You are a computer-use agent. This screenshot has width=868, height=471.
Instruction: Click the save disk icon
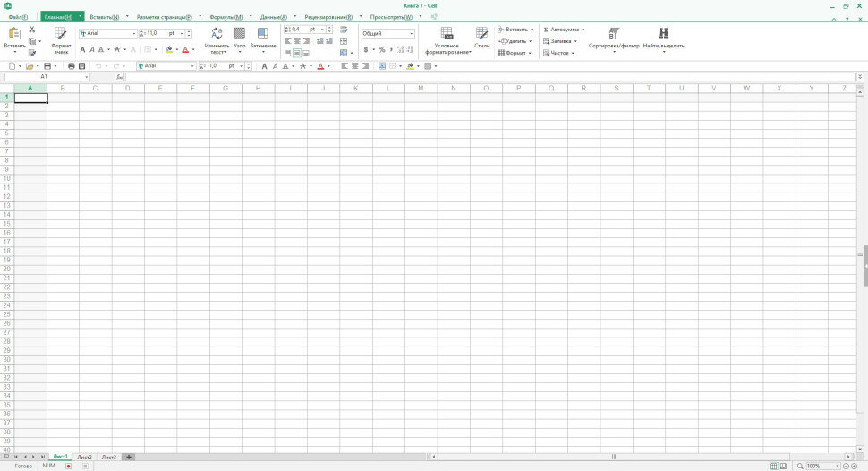(x=47, y=66)
